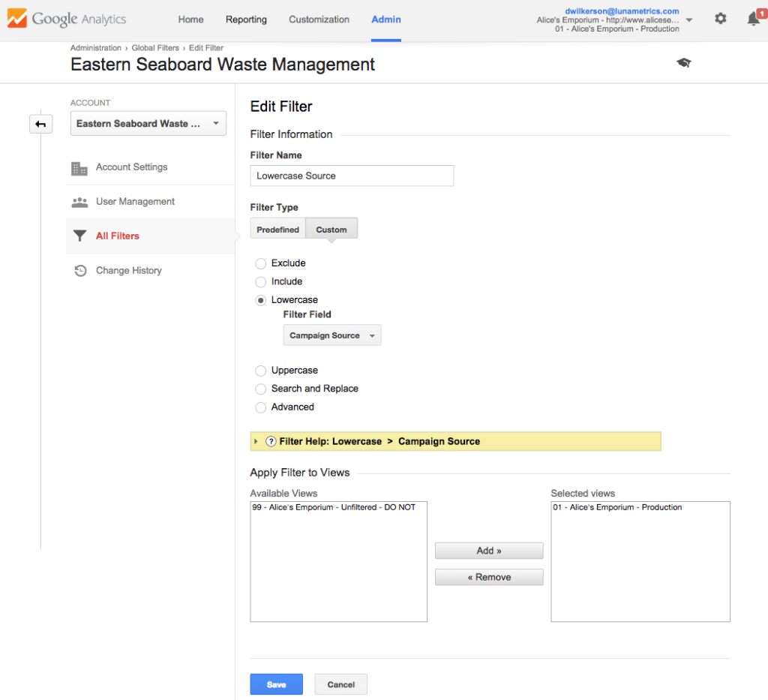
Task: Open the Campaign Source filter field dropdown
Action: [x=332, y=335]
